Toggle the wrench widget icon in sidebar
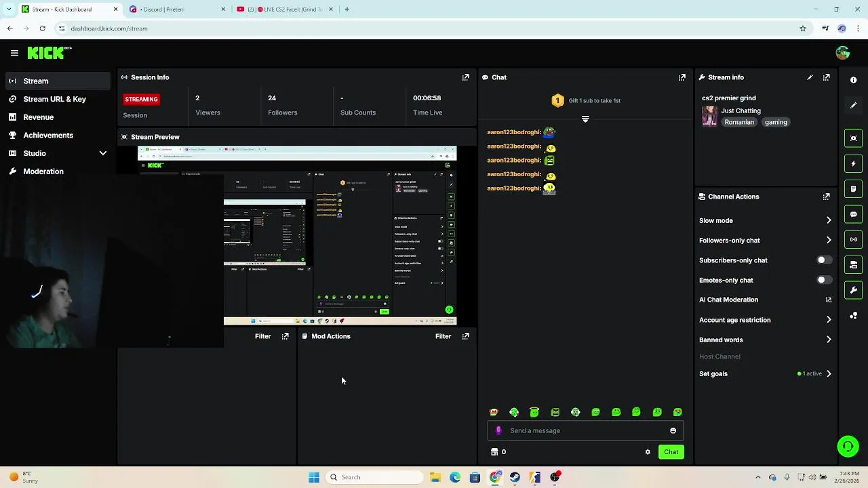868x488 pixels. click(853, 290)
